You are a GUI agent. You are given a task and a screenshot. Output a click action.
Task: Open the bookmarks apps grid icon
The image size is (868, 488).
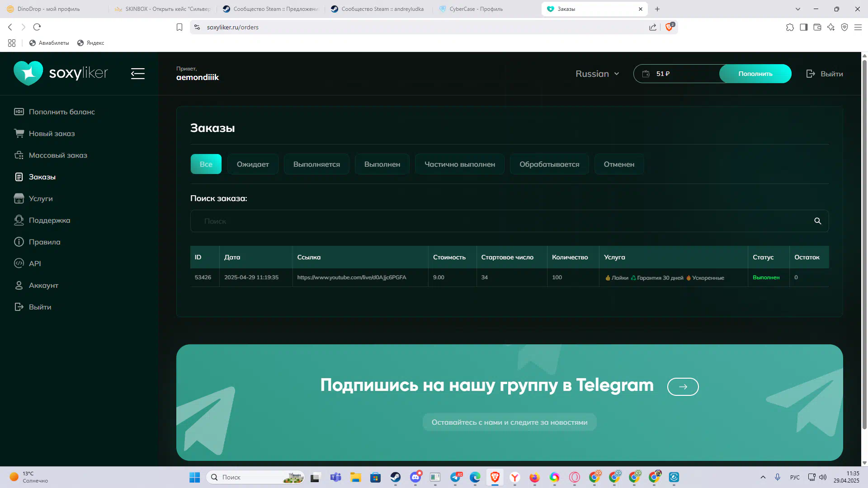[x=12, y=43]
